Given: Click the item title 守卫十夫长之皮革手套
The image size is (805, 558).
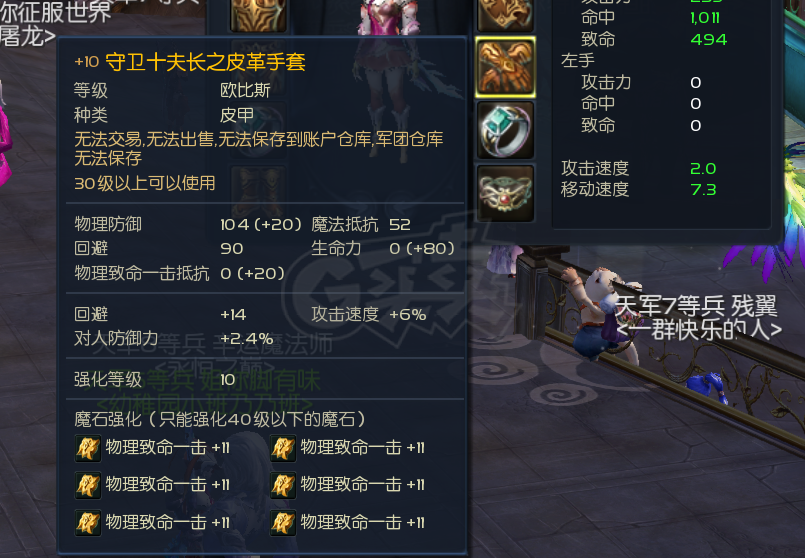Looking at the screenshot, I should click(205, 62).
